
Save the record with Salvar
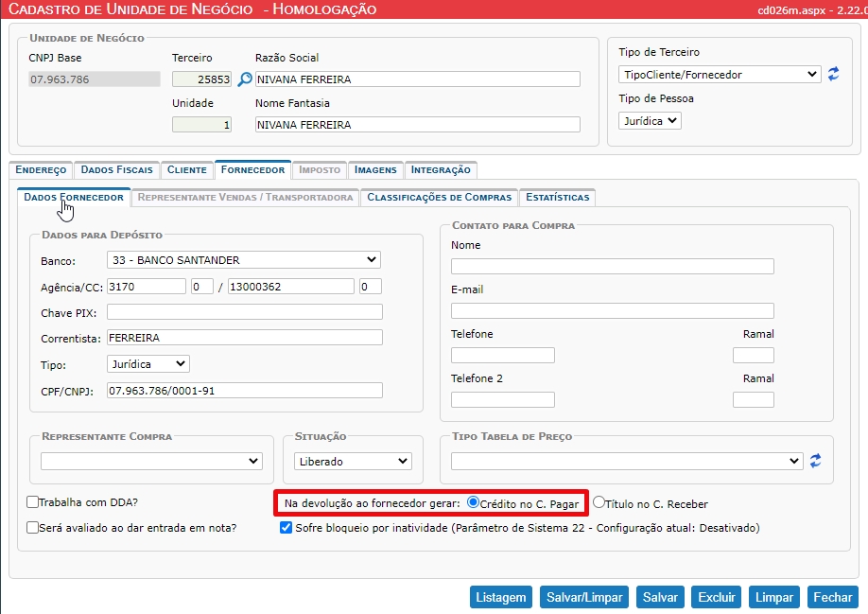tap(660, 597)
